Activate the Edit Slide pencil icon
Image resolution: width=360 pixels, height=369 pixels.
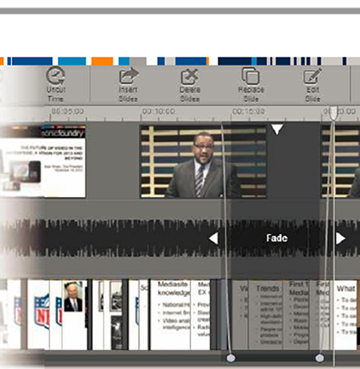(312, 85)
